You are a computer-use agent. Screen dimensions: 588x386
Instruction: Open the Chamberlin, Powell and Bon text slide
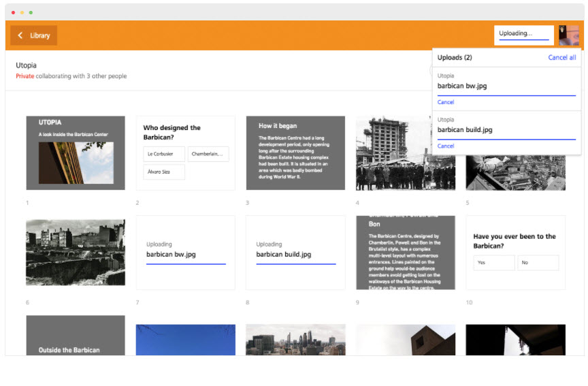(x=405, y=253)
